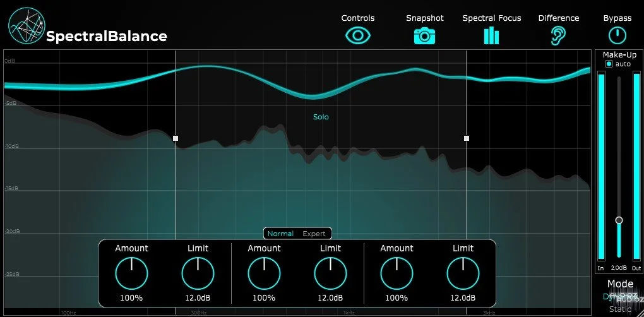
Task: Click the high band 100% amount value
Action: tap(397, 297)
